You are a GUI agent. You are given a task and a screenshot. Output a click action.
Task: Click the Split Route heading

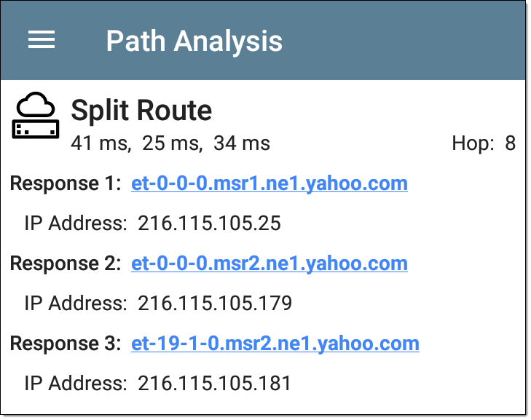[x=141, y=111]
